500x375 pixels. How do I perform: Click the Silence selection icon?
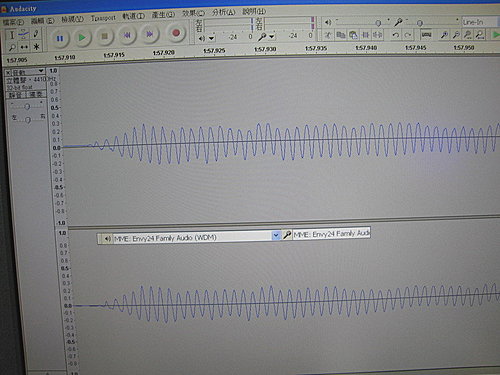point(377,34)
